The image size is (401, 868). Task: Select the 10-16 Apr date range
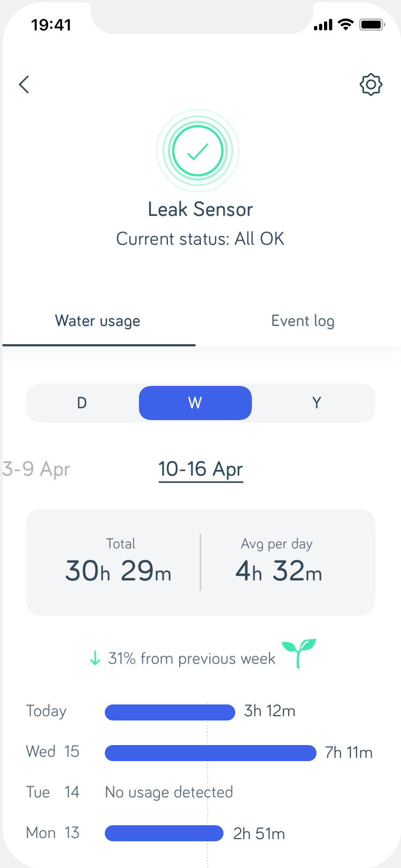pos(200,469)
